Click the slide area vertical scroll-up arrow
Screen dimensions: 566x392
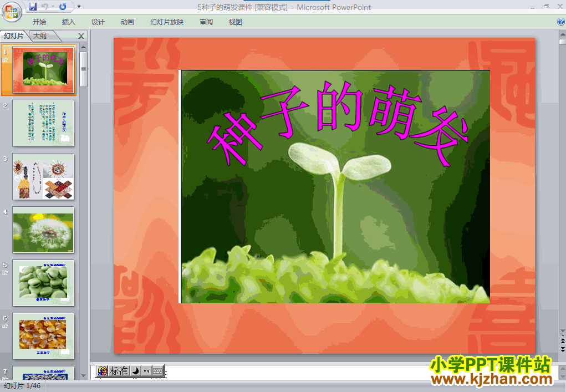coord(562,34)
